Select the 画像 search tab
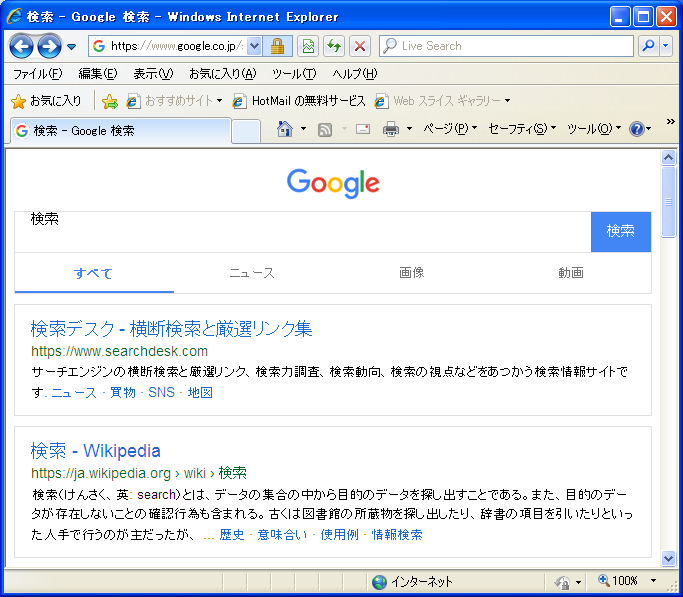The image size is (683, 597). point(411,273)
